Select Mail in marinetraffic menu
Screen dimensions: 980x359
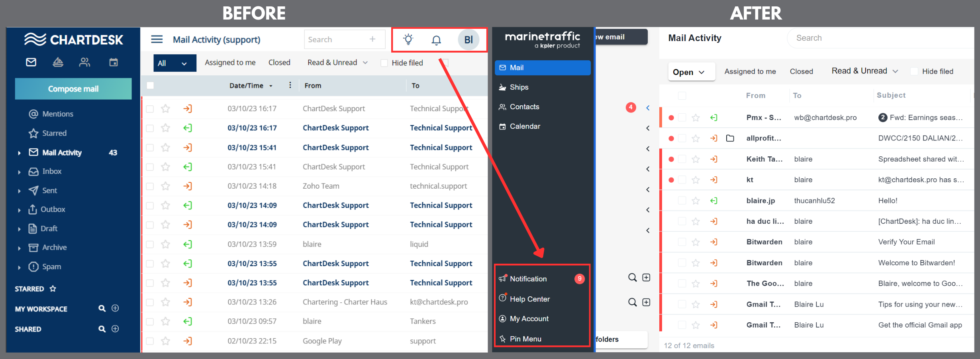coord(543,68)
